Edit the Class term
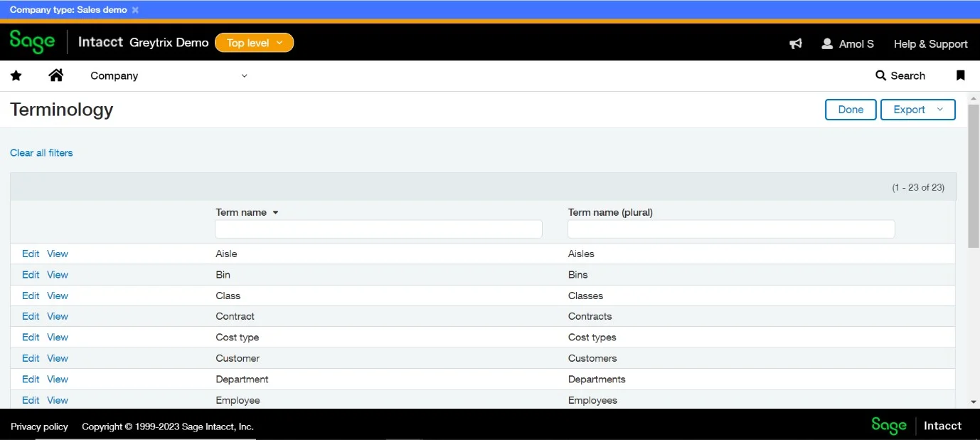The height and width of the screenshot is (440, 980). pos(31,295)
